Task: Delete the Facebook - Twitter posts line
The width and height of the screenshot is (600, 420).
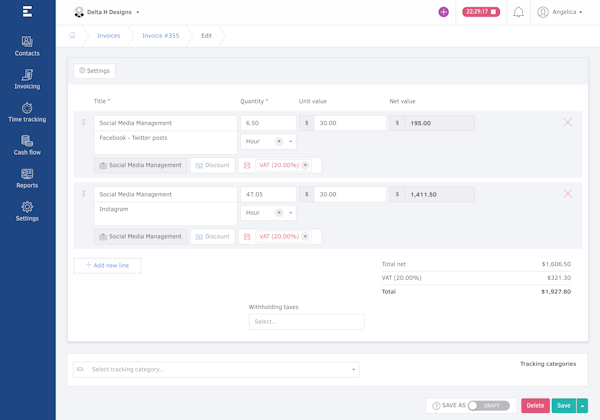Action: click(567, 122)
